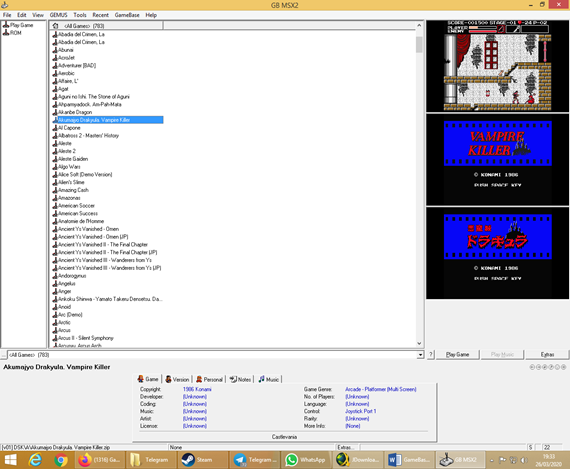The image size is (570, 469).
Task: Click the home icon above the game list
Action: (55, 26)
